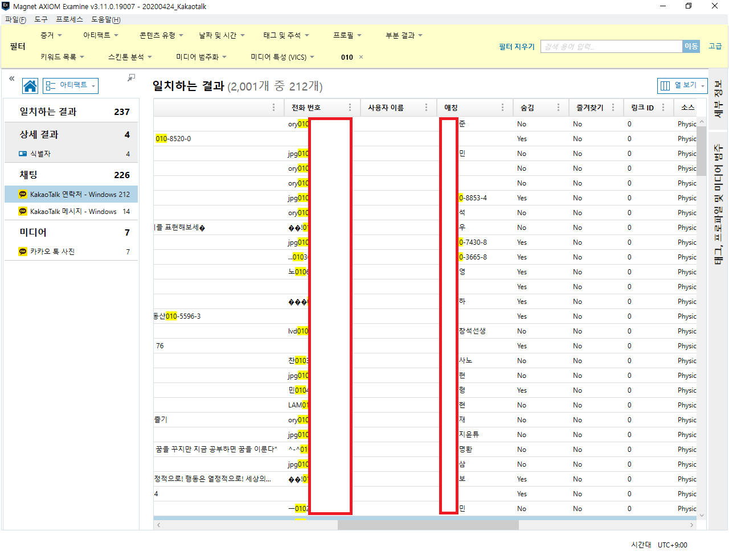Screen dimensions: 729x560
Task: Click the Magnet AXIOM app icon
Action: [x=6, y=6]
